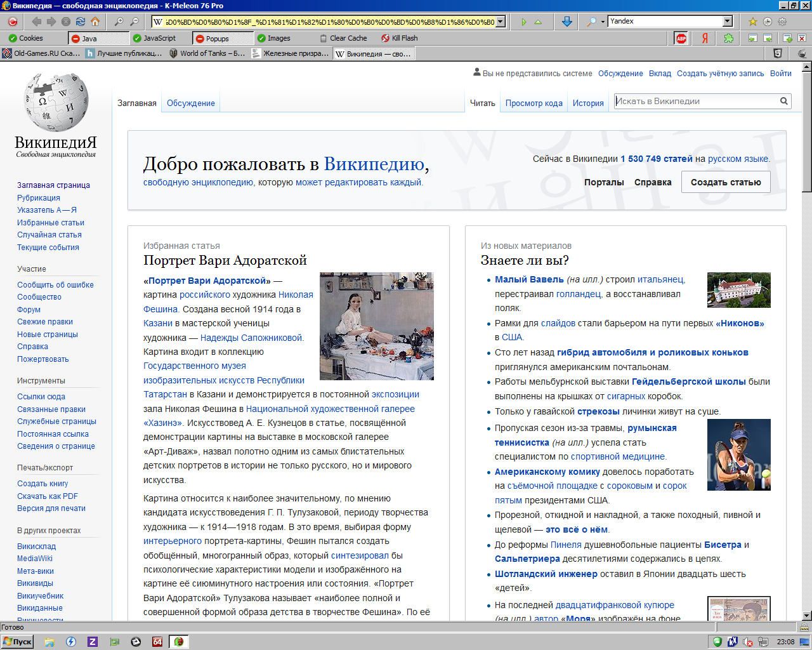This screenshot has width=812, height=650.
Task: Open the Обсуждение page tab
Action: tap(191, 103)
